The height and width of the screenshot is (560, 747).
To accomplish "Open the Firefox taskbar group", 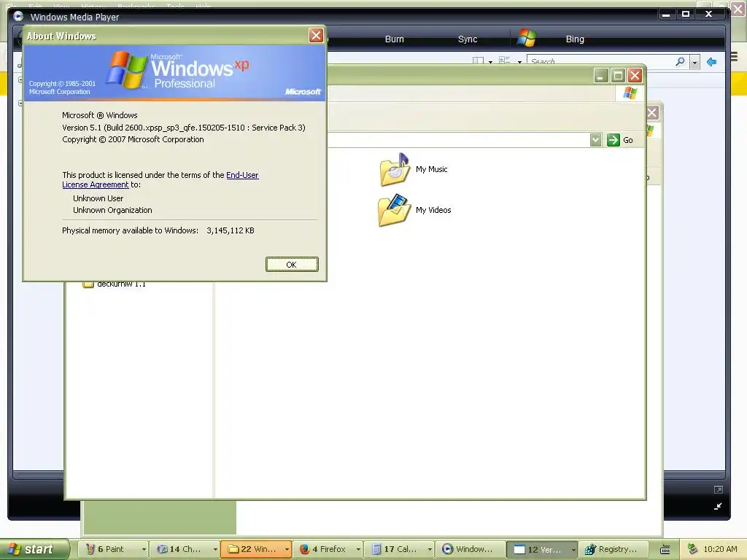I will pos(324,549).
